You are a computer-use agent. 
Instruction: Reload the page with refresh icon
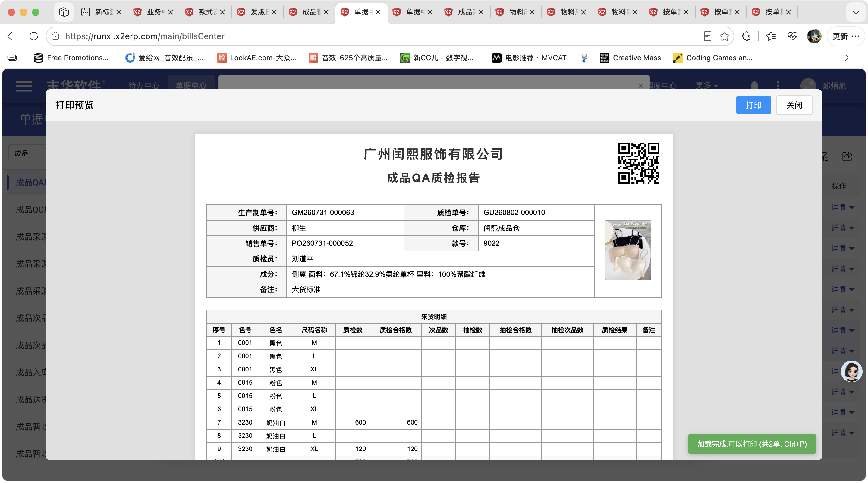coord(34,36)
